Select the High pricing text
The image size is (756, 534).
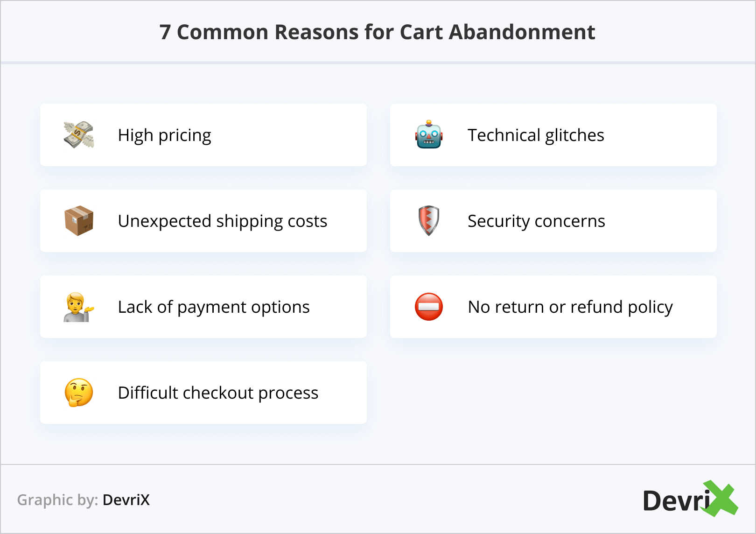click(164, 135)
